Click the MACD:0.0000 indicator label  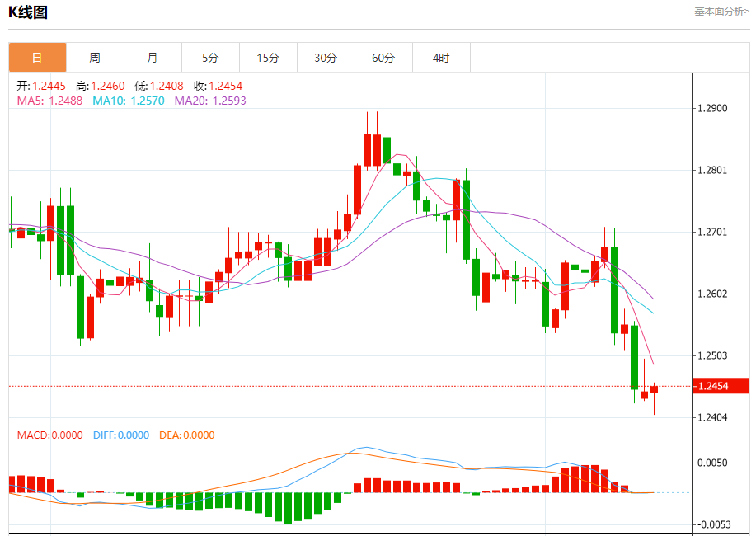coord(50,435)
